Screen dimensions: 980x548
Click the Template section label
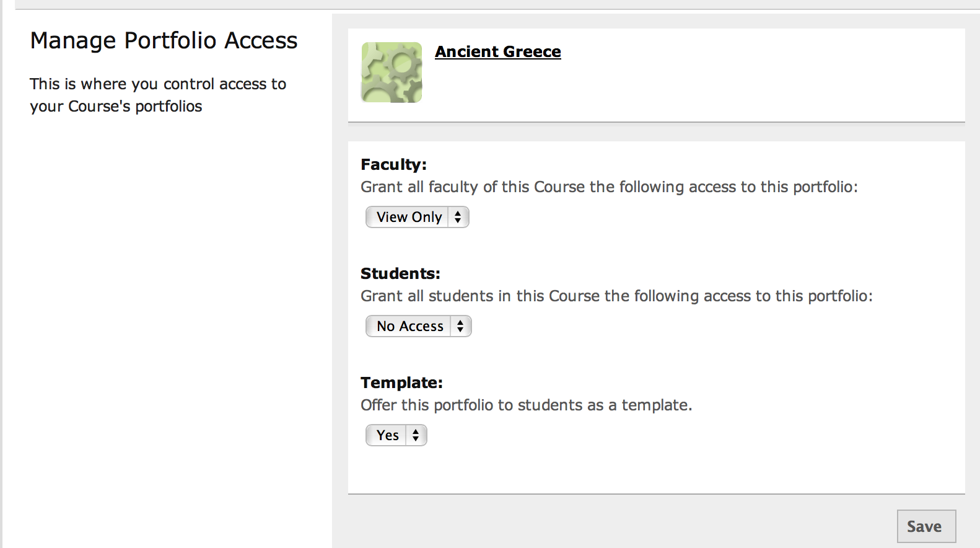[401, 382]
